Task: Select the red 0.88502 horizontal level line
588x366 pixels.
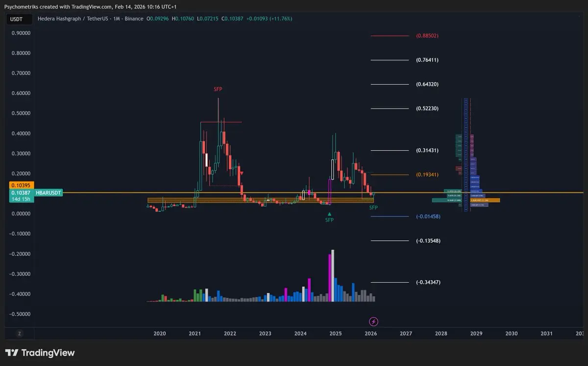Action: click(390, 36)
